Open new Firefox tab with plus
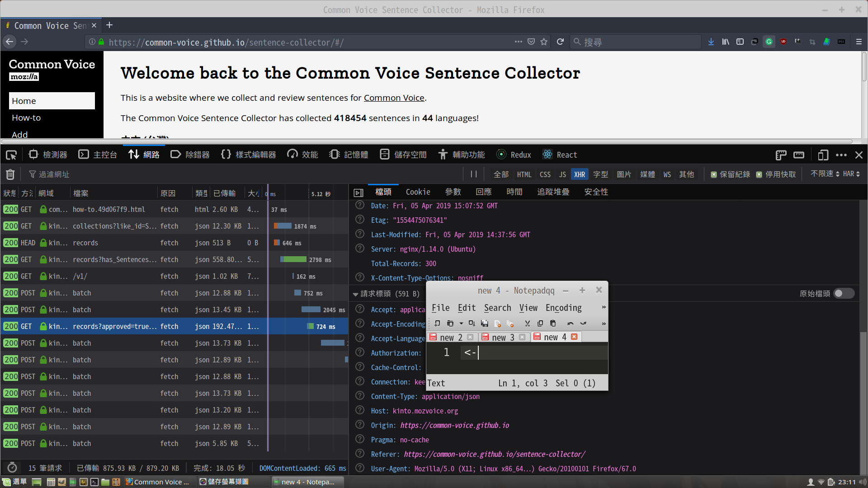 click(109, 25)
